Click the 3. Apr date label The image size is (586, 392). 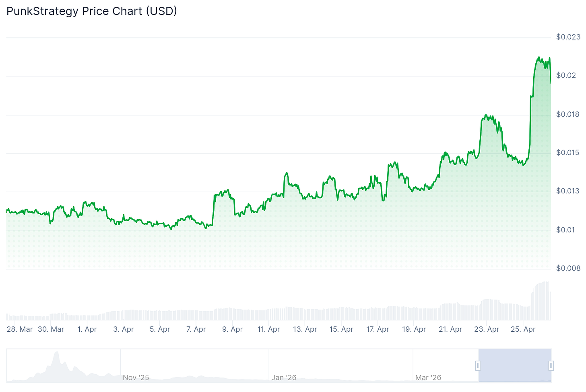click(x=124, y=329)
